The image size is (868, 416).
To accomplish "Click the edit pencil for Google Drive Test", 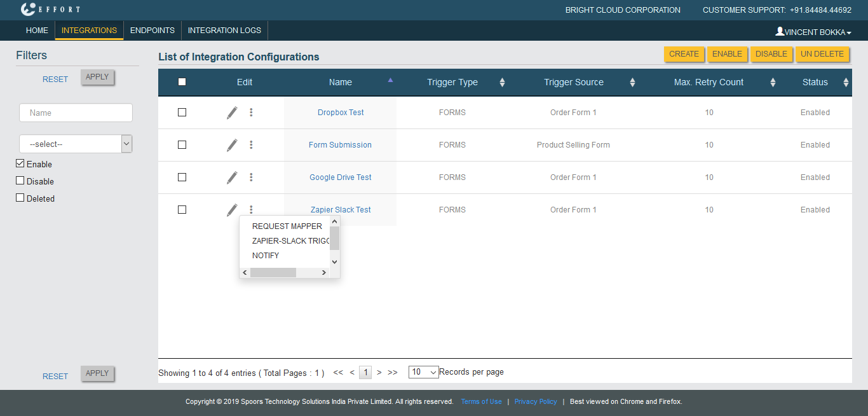I will (232, 177).
